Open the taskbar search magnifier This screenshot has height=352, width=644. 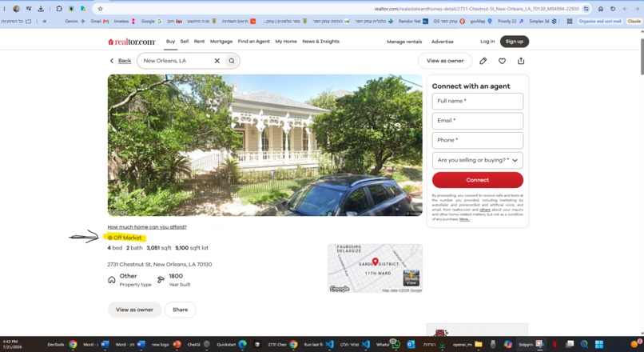(584, 344)
